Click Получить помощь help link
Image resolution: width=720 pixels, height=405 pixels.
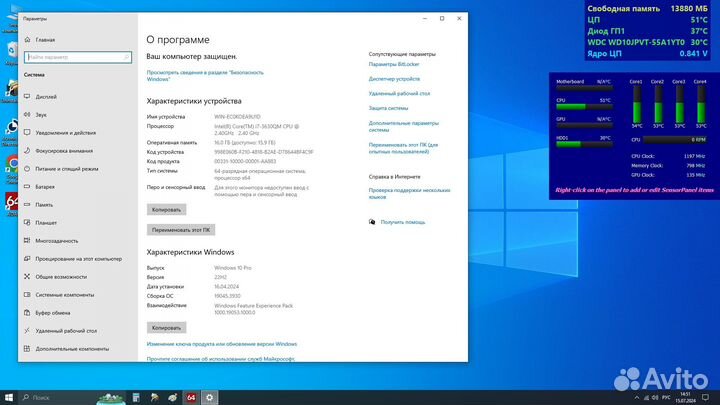point(403,222)
